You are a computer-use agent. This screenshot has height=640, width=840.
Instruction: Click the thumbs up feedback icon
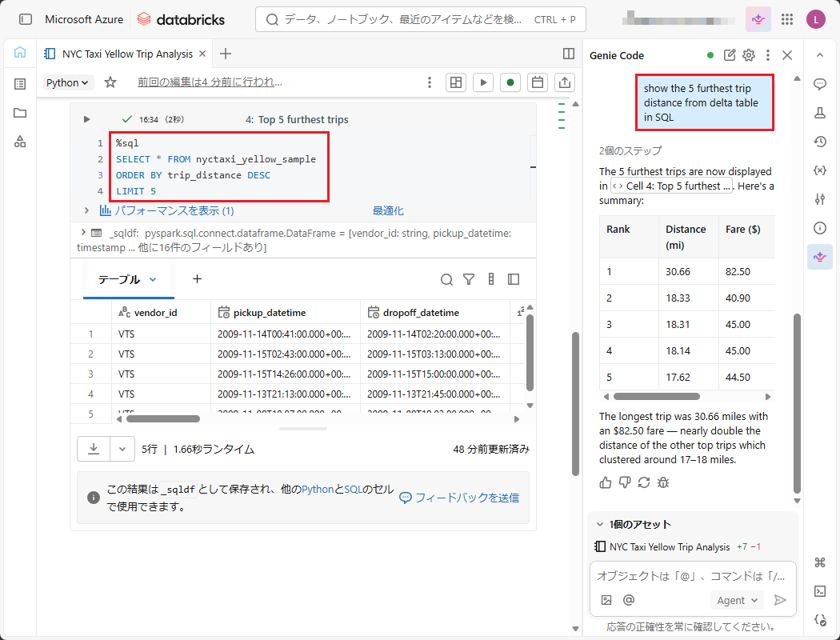point(606,482)
